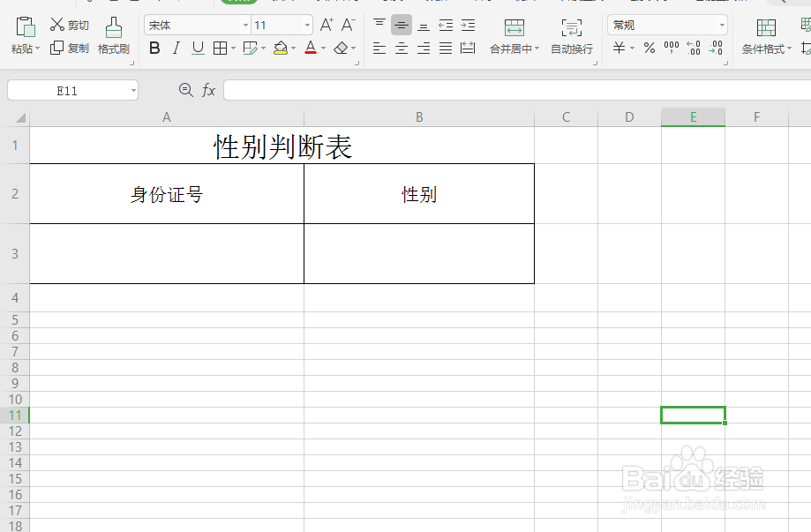Click empty cell A3 under 身份证号

coord(167,253)
